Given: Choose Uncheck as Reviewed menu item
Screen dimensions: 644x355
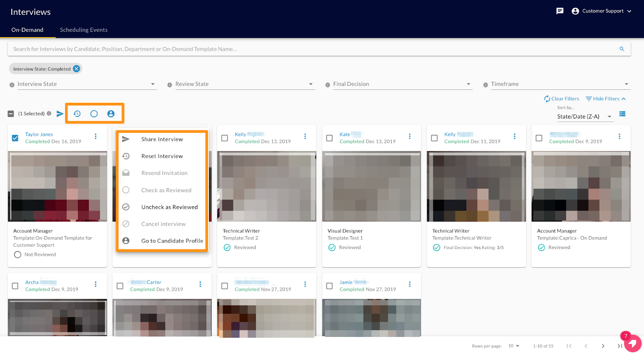Looking at the screenshot, I should click(162, 207).
